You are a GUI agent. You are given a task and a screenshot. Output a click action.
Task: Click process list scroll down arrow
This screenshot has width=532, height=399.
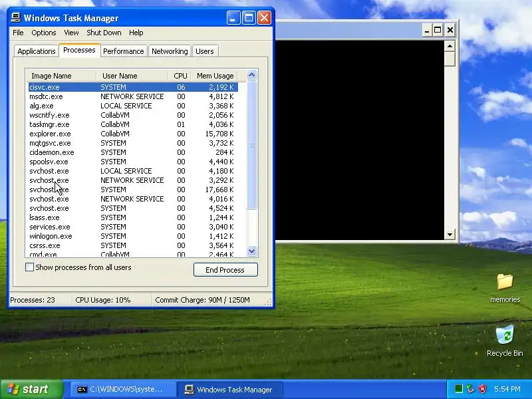[x=252, y=251]
